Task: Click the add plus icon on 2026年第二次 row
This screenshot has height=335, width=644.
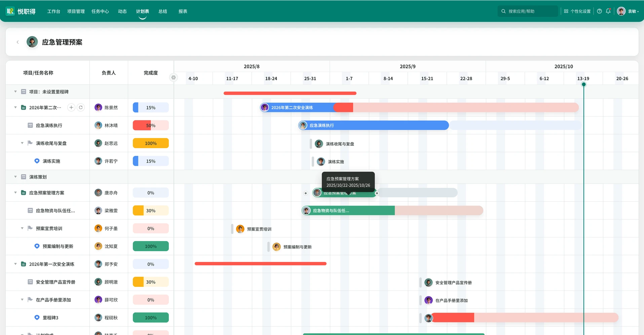Action: click(x=71, y=107)
